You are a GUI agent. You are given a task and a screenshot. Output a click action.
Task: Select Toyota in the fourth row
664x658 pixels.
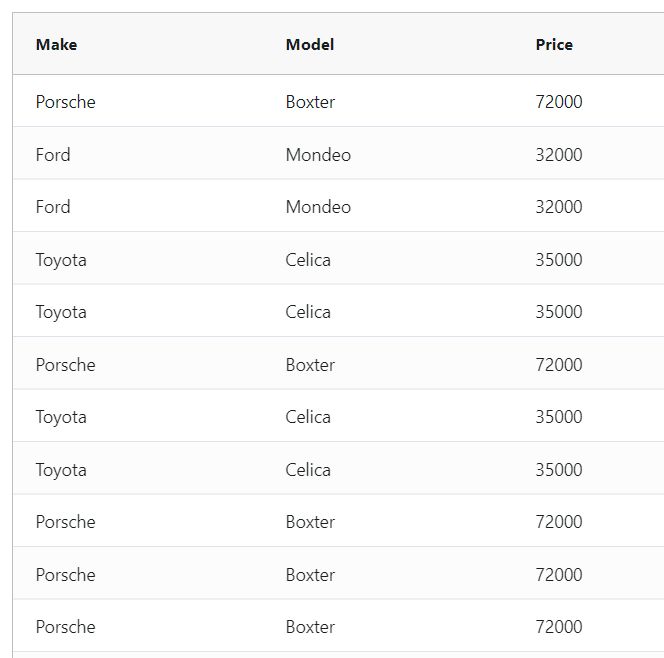(61, 260)
